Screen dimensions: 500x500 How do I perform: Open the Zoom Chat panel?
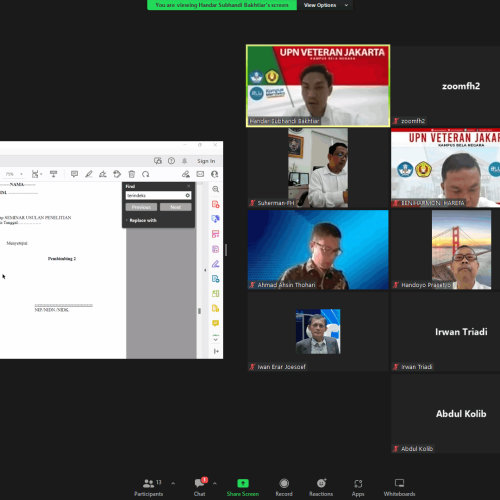(200, 487)
